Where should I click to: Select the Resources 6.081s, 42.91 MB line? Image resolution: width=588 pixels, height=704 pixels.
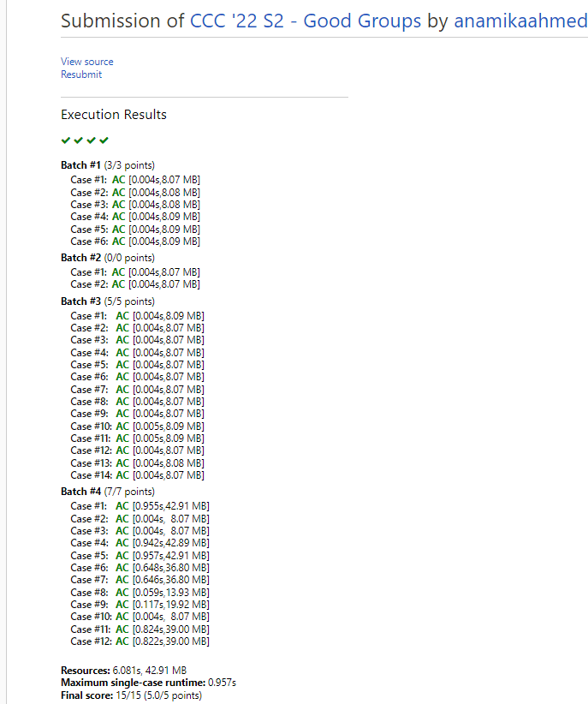(x=123, y=671)
